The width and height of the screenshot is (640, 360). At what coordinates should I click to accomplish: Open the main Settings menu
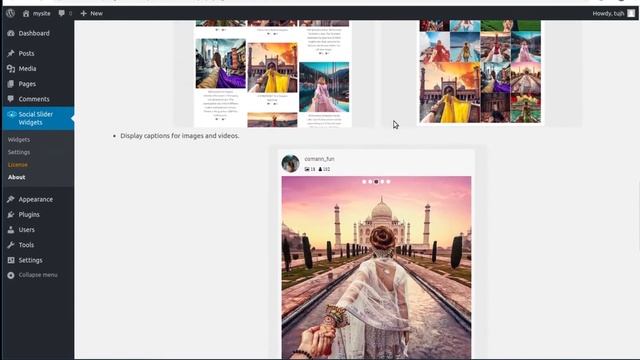coord(31,260)
